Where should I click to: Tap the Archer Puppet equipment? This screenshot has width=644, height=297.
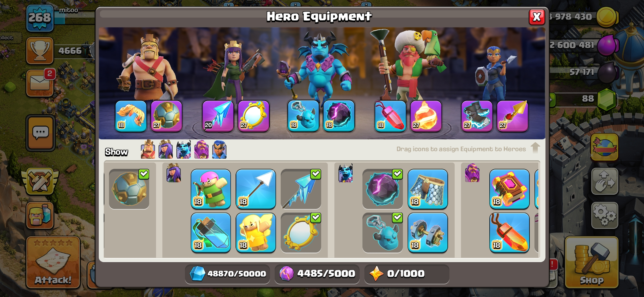[x=211, y=189]
